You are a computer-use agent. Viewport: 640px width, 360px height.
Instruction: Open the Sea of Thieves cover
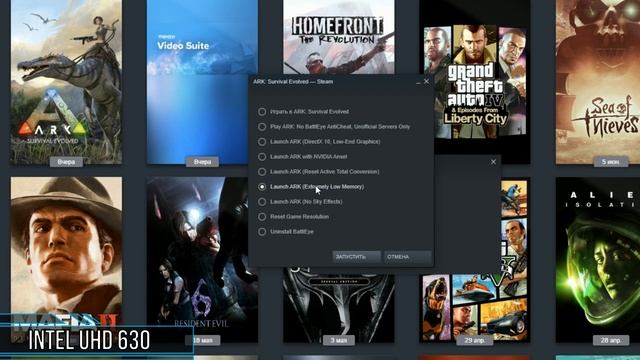598,82
